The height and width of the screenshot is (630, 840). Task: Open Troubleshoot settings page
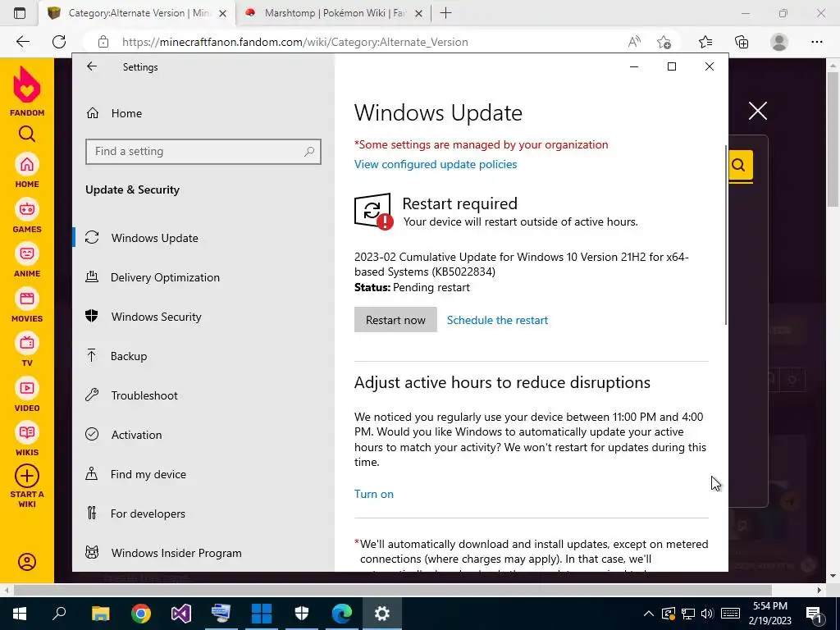203,395
